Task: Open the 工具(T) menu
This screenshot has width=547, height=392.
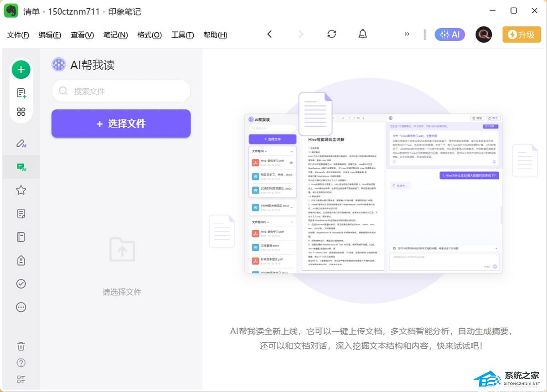Action: coord(182,35)
